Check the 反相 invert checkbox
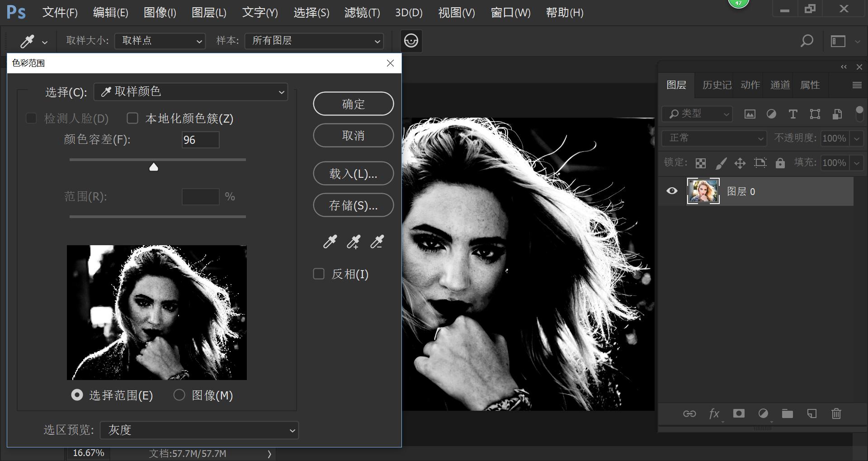 [319, 274]
